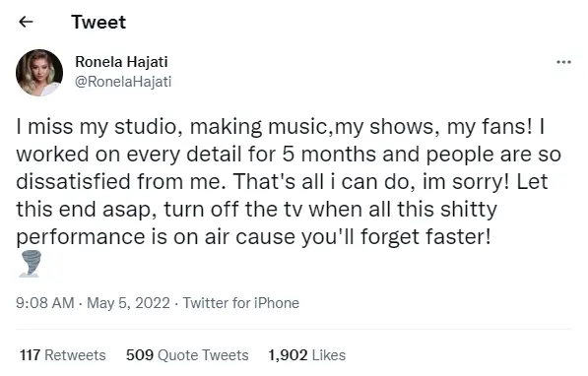Go back using the arrow icon
The height and width of the screenshot is (376, 588).
pos(26,22)
